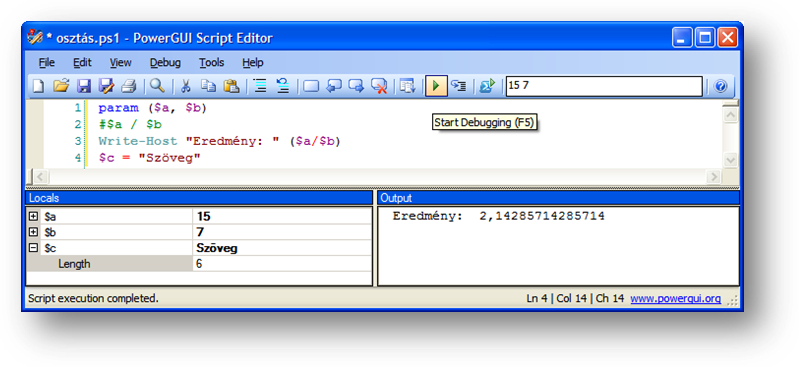Open the Debug menu
The height and width of the screenshot is (367, 799).
click(x=165, y=63)
